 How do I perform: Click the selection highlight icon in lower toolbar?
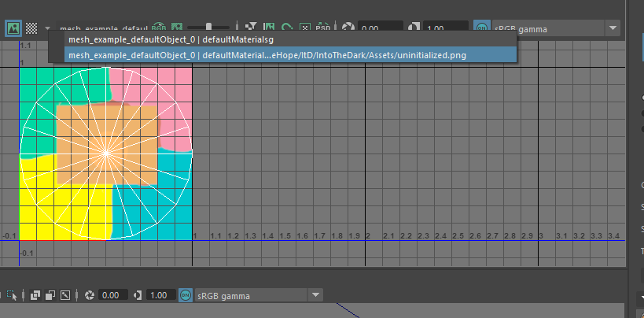click(12, 295)
